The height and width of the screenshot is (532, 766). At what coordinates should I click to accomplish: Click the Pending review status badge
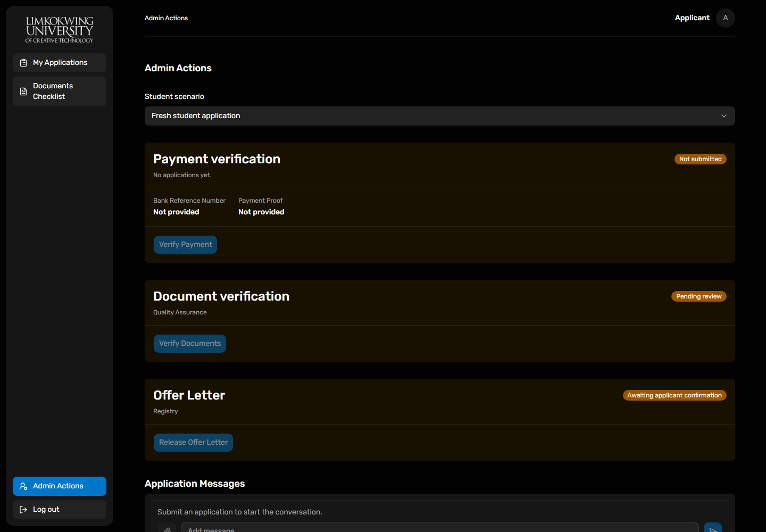[x=699, y=296]
